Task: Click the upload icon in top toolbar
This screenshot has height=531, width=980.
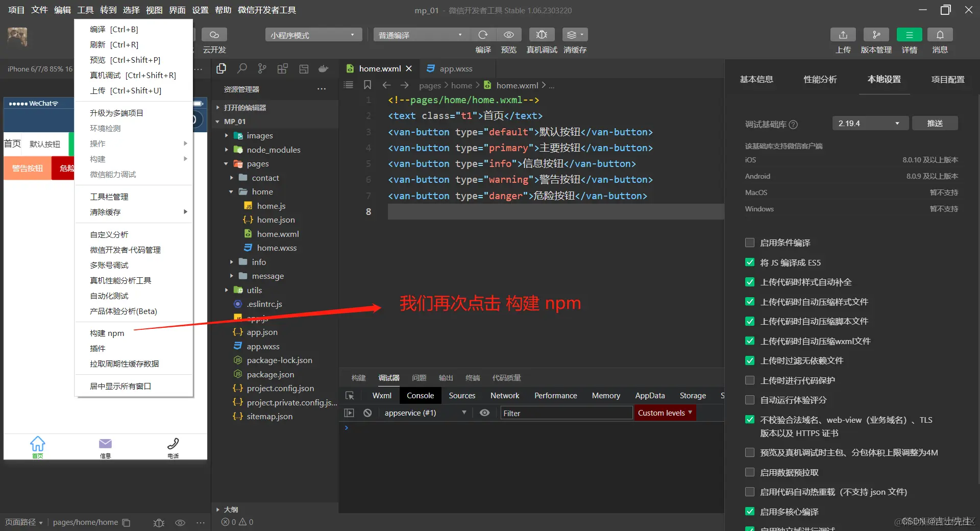Action: 843,35
